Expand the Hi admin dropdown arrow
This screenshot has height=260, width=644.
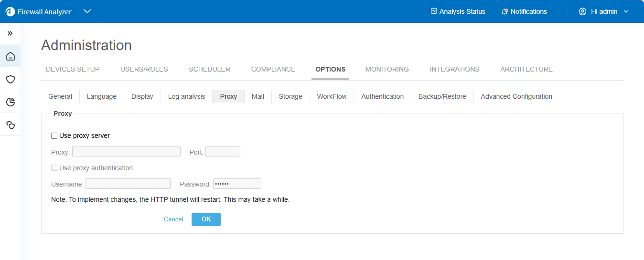[626, 11]
